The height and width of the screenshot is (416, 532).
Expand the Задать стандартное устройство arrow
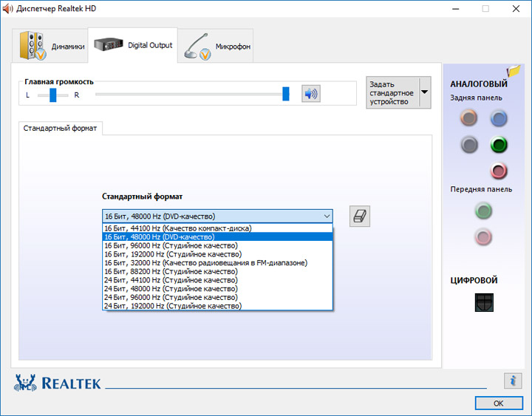tap(424, 92)
